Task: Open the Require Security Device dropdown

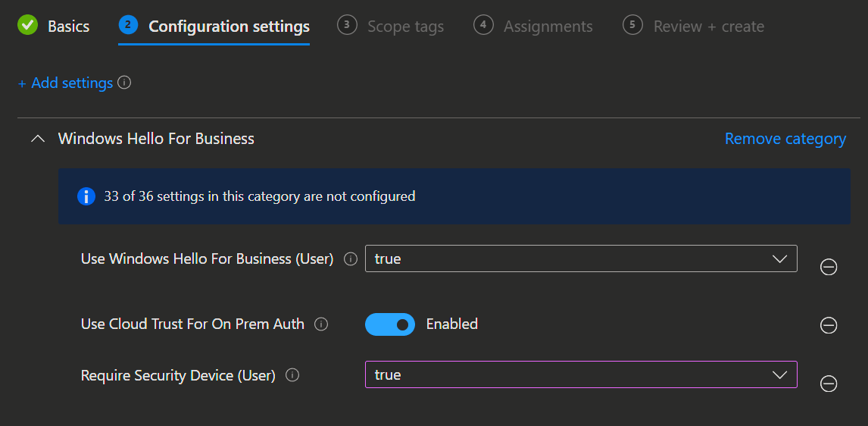Action: tap(581, 375)
